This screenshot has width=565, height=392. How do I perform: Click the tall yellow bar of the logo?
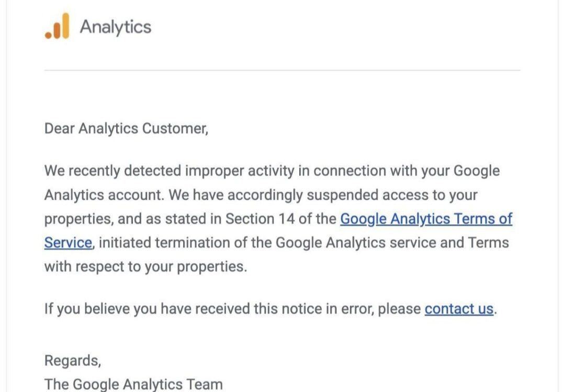coord(65,26)
